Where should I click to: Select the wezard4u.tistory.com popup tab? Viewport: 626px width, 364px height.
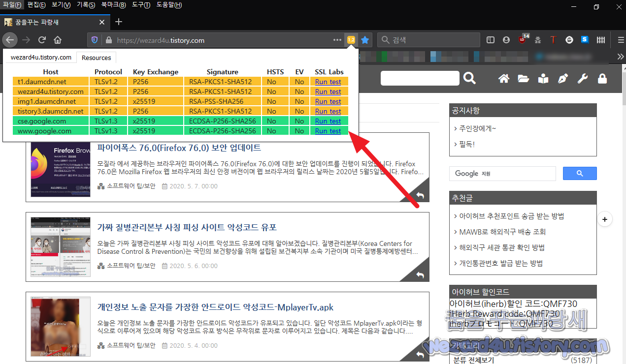[x=41, y=58]
